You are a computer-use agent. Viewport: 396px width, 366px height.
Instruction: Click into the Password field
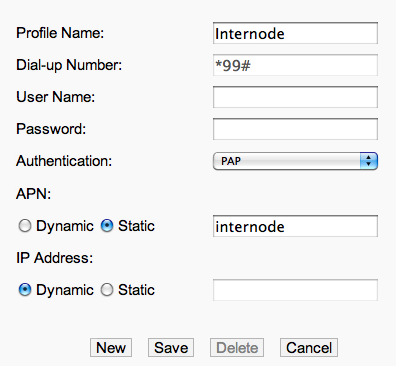point(295,129)
